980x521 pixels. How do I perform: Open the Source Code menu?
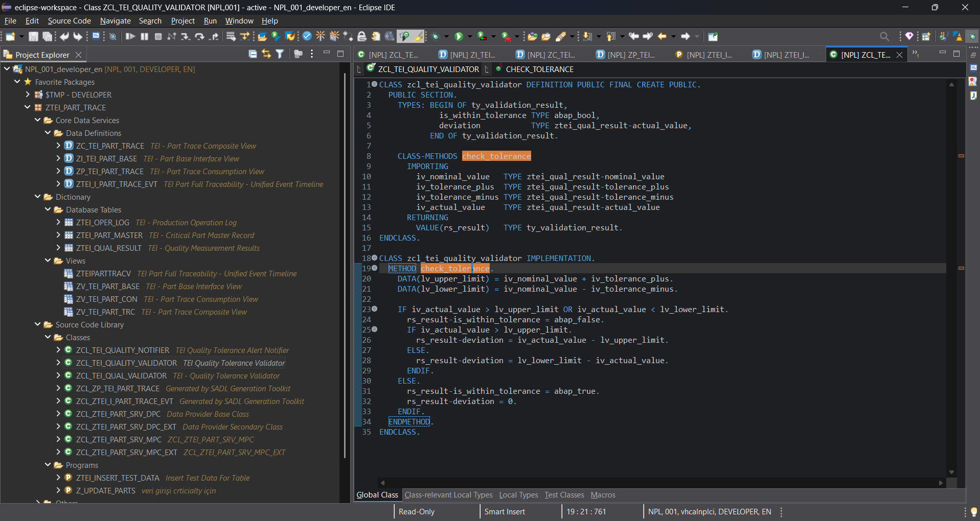pyautogui.click(x=70, y=21)
